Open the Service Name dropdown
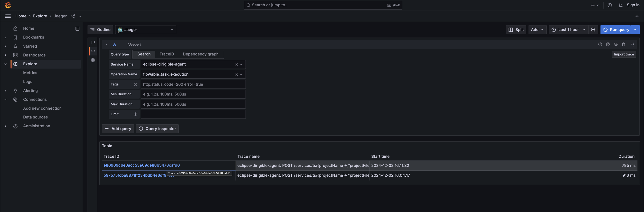The height and width of the screenshot is (212, 644). pyautogui.click(x=241, y=65)
